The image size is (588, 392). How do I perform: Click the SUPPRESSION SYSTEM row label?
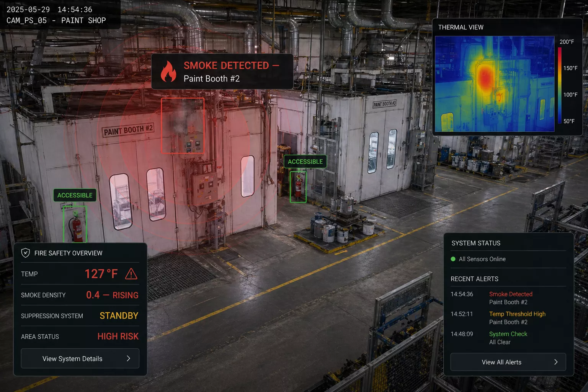[52, 316]
